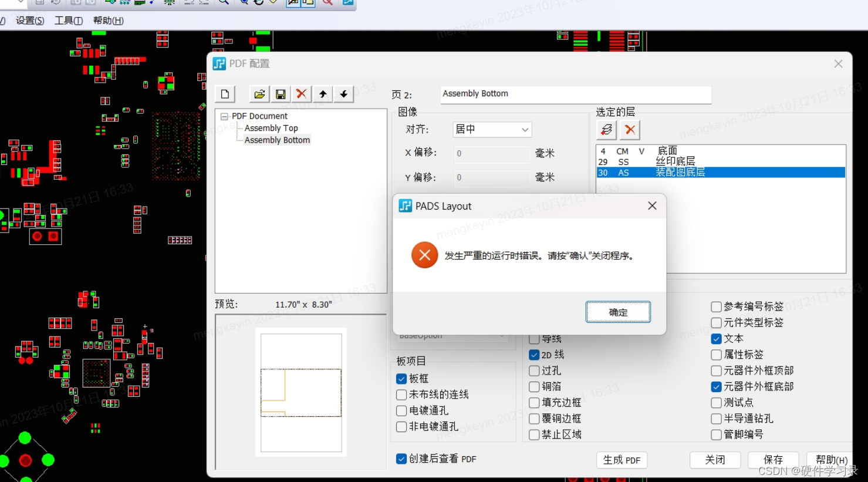The height and width of the screenshot is (482, 868).
Task: Open the 工具 menu
Action: tap(68, 20)
